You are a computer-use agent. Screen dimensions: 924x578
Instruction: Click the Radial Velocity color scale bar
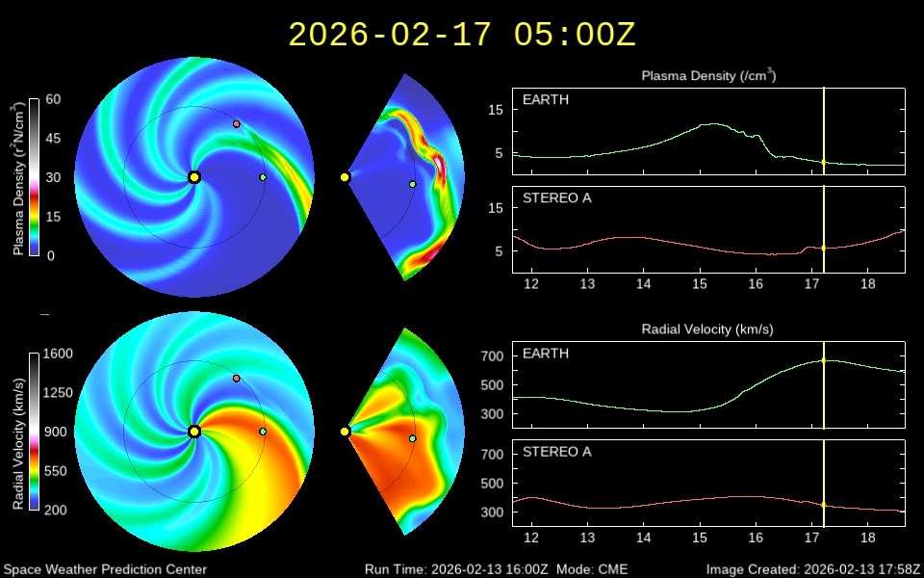click(34, 432)
